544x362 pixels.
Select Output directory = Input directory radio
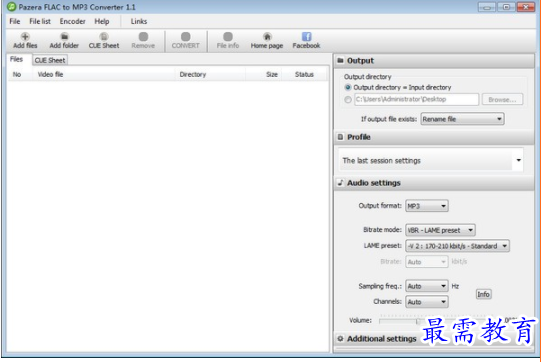pyautogui.click(x=348, y=87)
